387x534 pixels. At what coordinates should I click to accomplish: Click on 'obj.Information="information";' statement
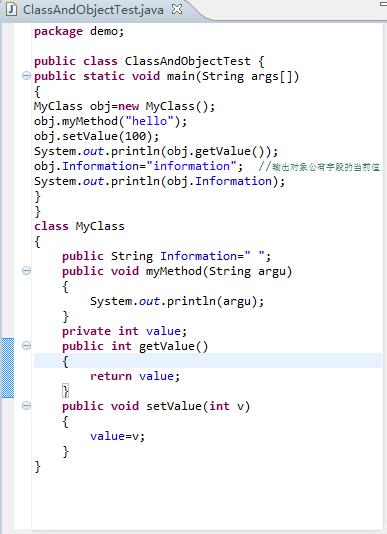pyautogui.click(x=139, y=166)
